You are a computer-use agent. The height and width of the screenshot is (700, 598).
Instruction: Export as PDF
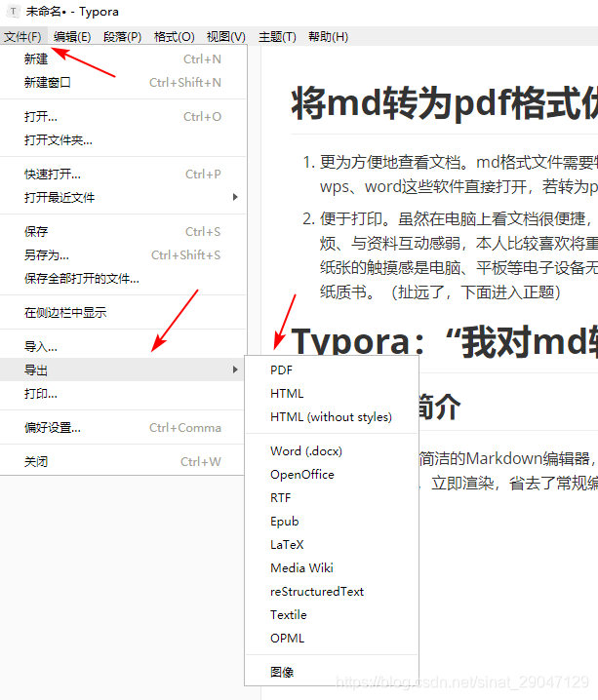click(332, 370)
